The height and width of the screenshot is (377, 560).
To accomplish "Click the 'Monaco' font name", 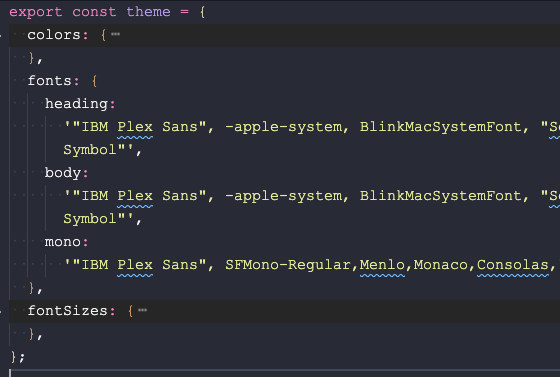I will (441, 265).
